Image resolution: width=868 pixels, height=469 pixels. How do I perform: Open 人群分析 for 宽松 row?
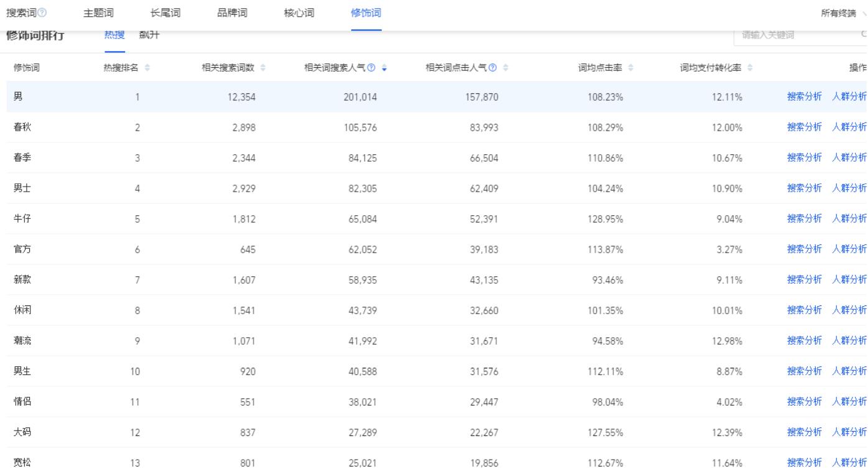pos(849,462)
